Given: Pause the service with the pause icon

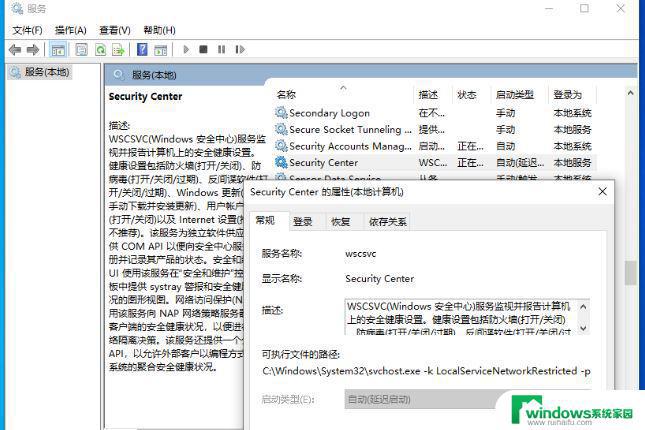Looking at the screenshot, I should (221, 49).
